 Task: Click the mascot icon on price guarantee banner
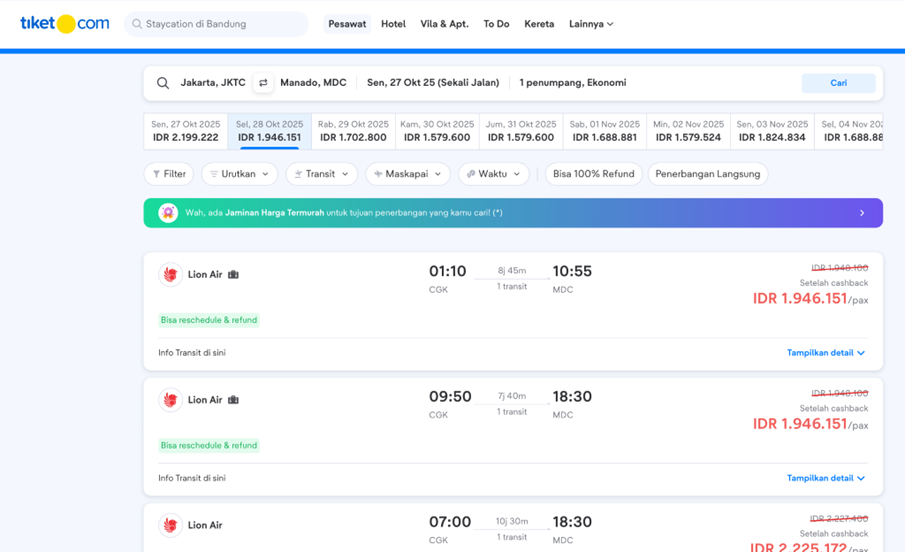coord(168,213)
